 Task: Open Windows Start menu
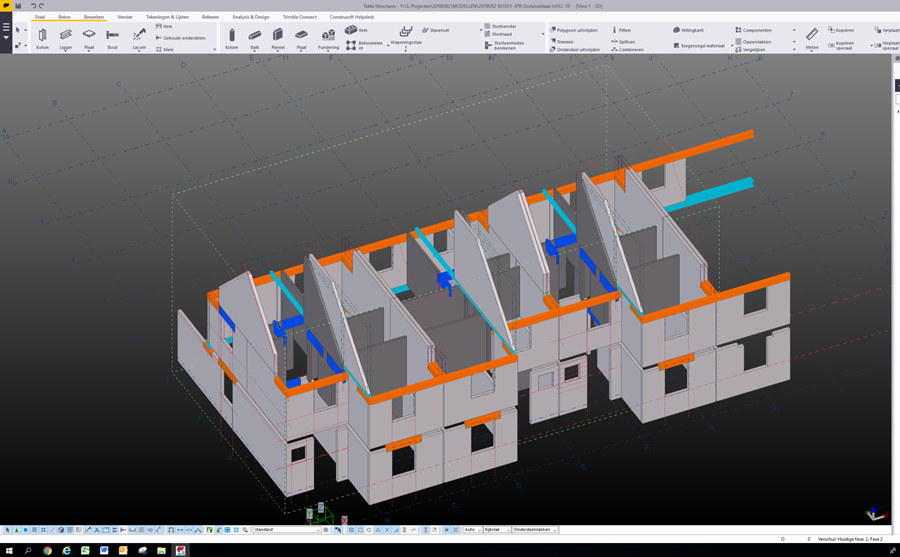[9, 551]
